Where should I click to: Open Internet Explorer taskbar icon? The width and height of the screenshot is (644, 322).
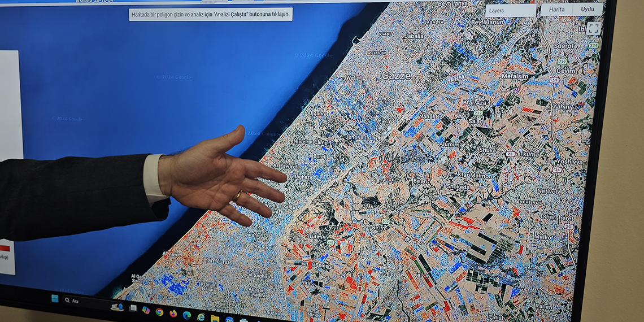(201, 317)
